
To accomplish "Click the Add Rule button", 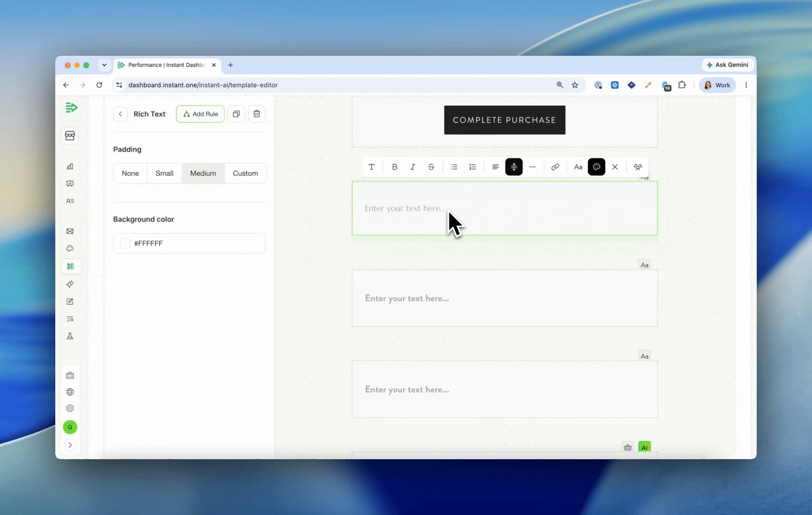I will coord(201,114).
